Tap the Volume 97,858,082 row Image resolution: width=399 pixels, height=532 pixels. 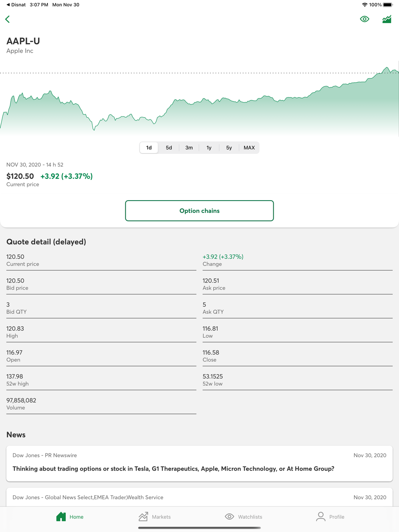click(101, 404)
